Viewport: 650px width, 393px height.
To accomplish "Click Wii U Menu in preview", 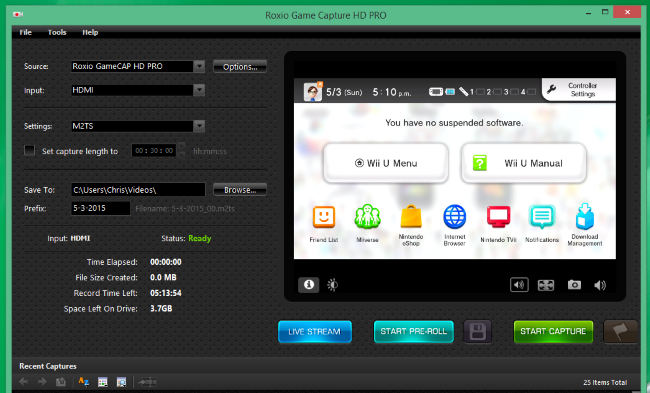I will 386,163.
